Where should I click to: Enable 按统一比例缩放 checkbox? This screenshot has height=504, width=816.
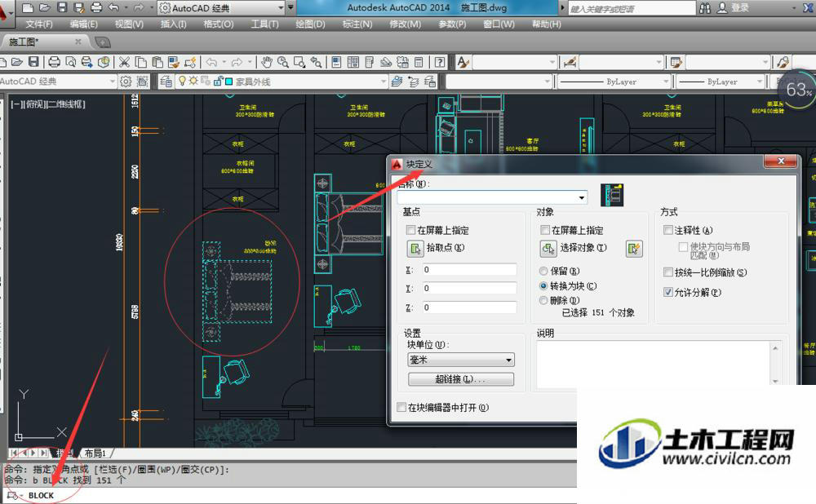point(668,272)
